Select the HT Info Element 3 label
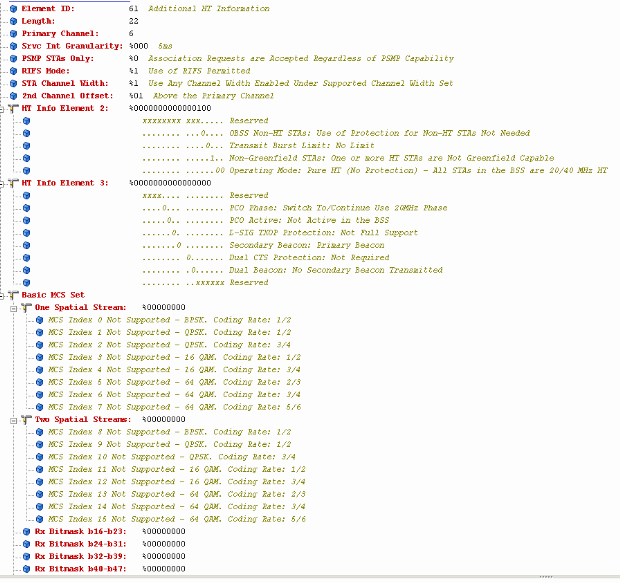Image resolution: width=620 pixels, height=583 pixels. pyautogui.click(x=65, y=183)
